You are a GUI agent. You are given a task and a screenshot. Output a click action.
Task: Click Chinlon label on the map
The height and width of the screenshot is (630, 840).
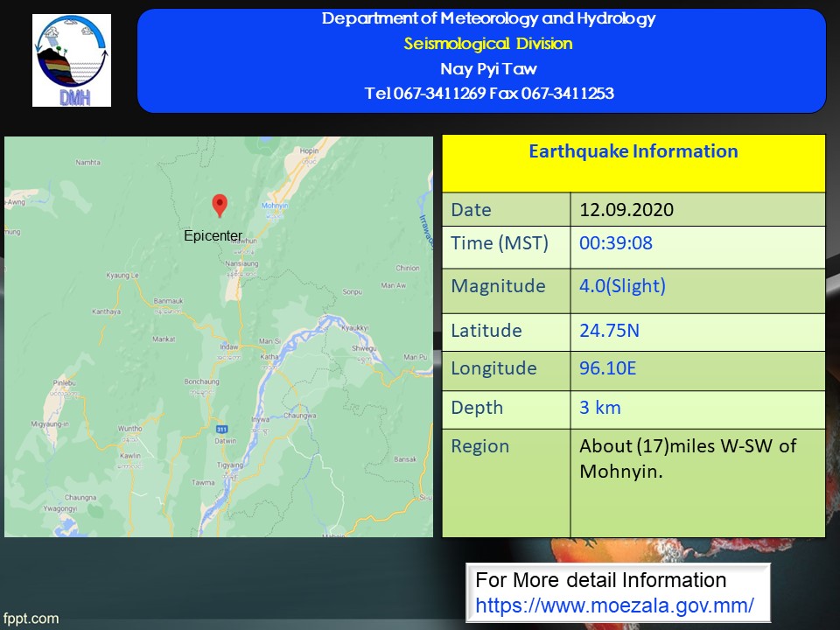coord(408,268)
